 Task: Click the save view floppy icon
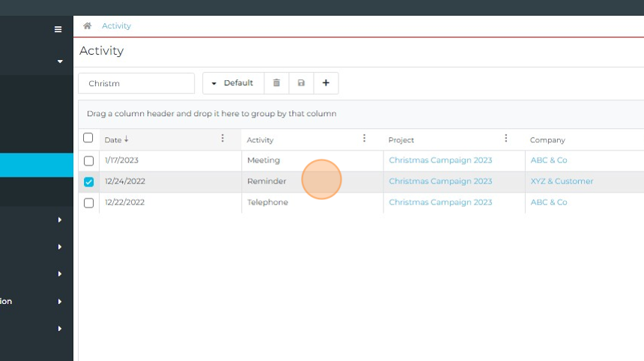(x=301, y=83)
